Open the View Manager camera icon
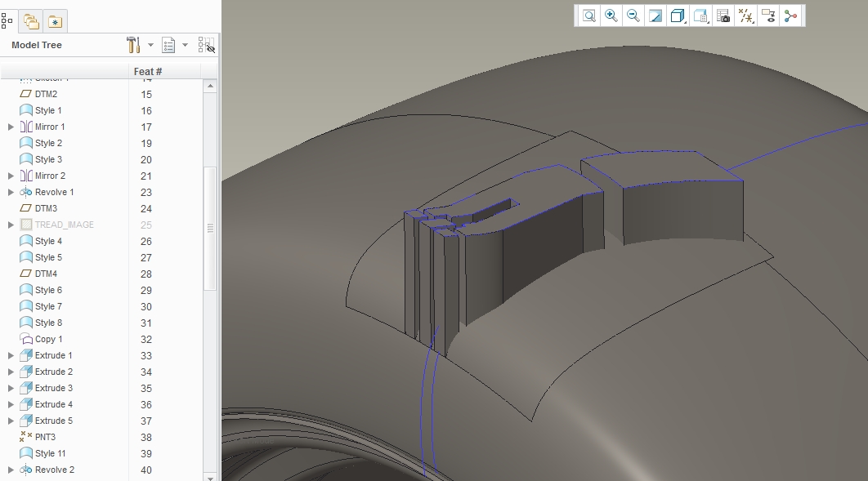This screenshot has width=868, height=481. point(723,16)
